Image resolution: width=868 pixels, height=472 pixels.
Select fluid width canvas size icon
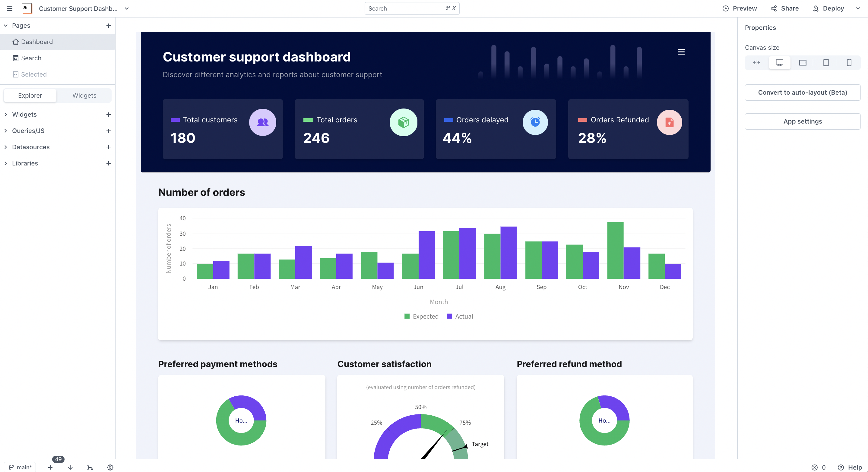point(756,63)
